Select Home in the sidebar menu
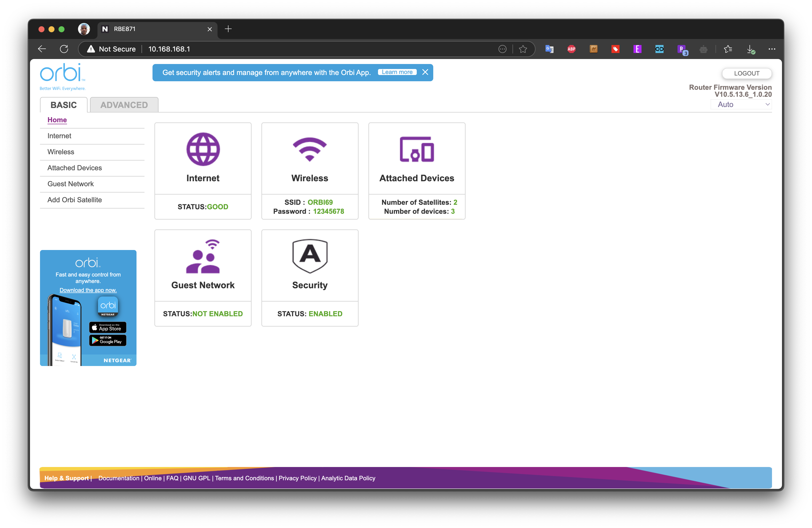Screen dimensions: 812x528 tap(57, 120)
